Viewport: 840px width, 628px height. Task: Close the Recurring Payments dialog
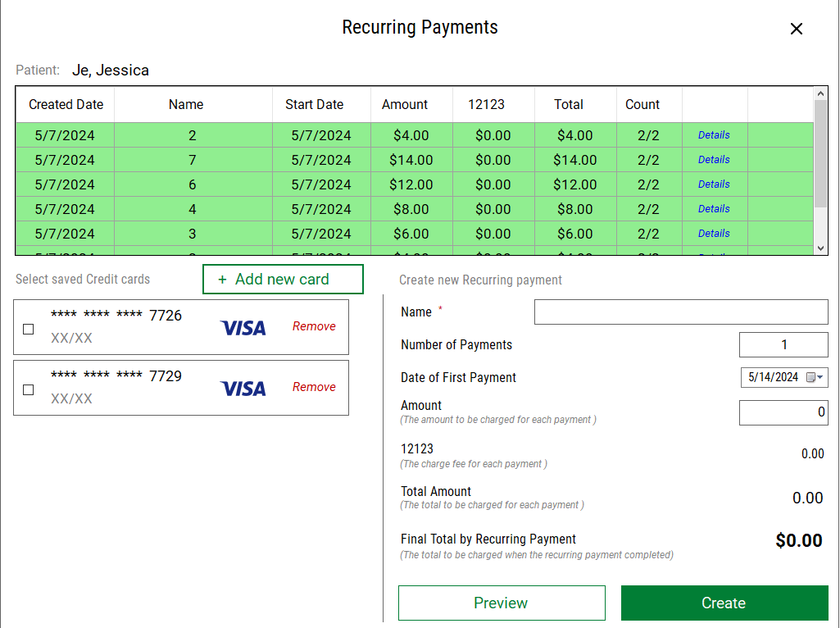796,28
